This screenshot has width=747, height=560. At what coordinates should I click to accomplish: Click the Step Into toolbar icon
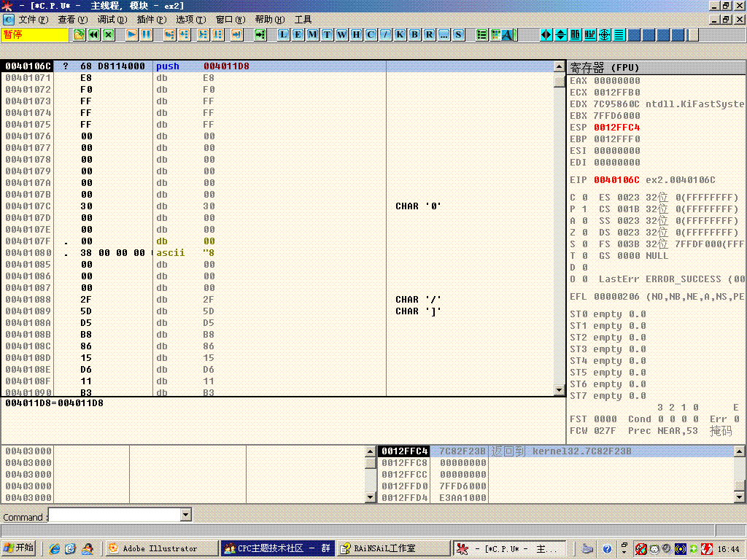(169, 35)
